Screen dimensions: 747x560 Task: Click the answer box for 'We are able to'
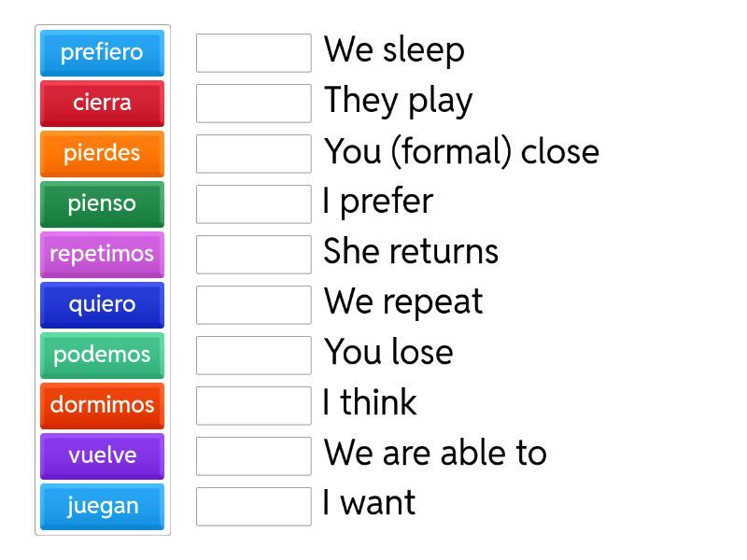pos(253,456)
